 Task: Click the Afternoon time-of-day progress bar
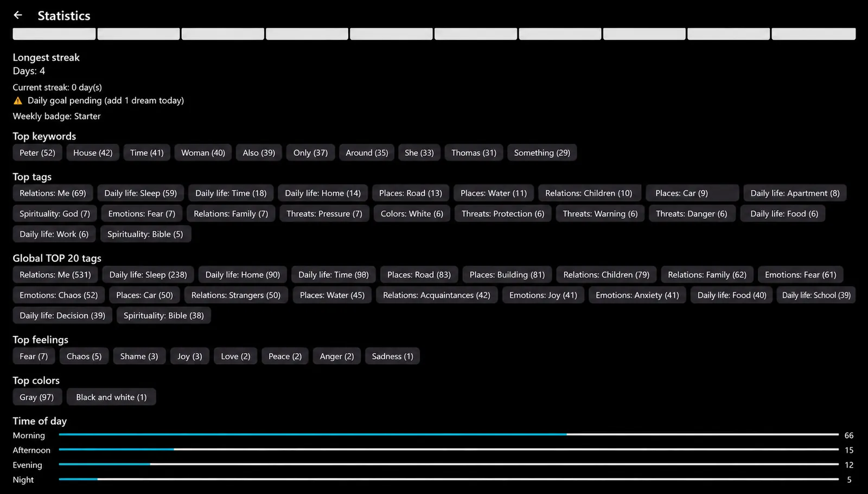point(449,449)
